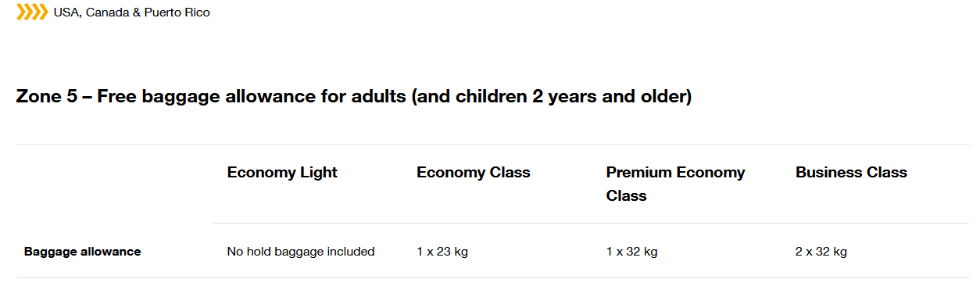Click the word Class under Premium Economy

[627, 196]
